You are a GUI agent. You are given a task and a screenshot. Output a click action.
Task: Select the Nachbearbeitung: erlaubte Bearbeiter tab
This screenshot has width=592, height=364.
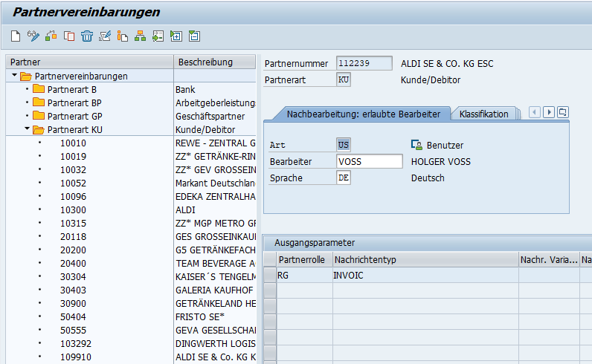(x=358, y=114)
